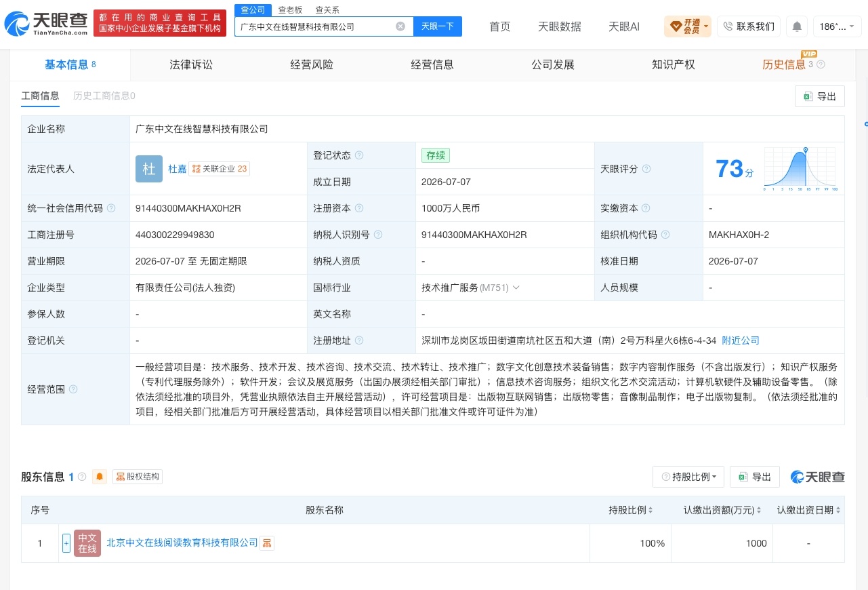Export shareholder info with 导出 button
The width and height of the screenshot is (868, 590).
(x=755, y=477)
